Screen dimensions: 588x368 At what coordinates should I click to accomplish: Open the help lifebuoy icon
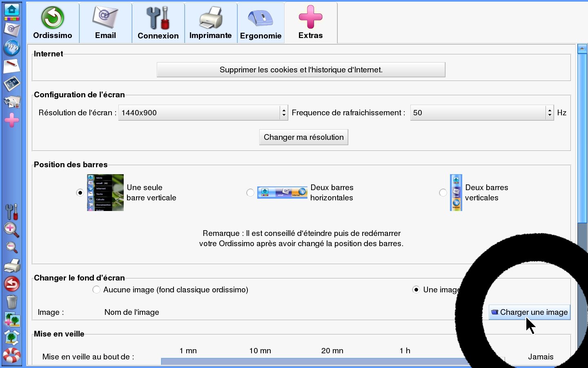pos(12,355)
